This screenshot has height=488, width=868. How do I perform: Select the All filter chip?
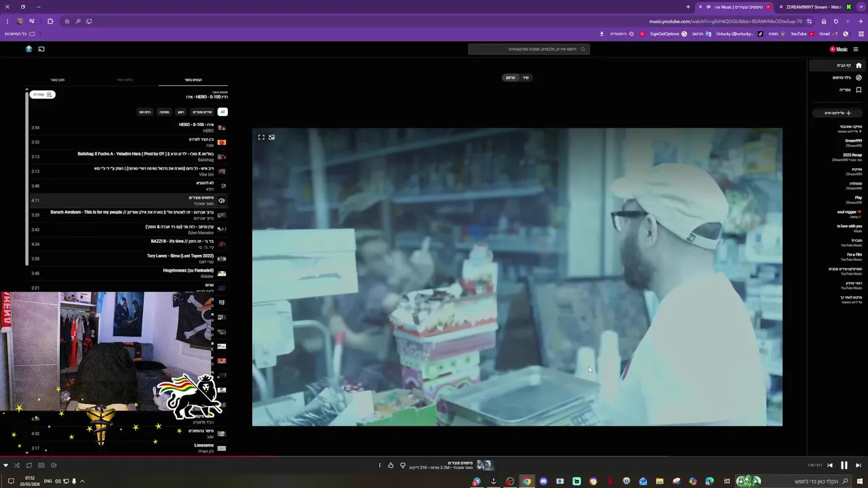tap(222, 112)
